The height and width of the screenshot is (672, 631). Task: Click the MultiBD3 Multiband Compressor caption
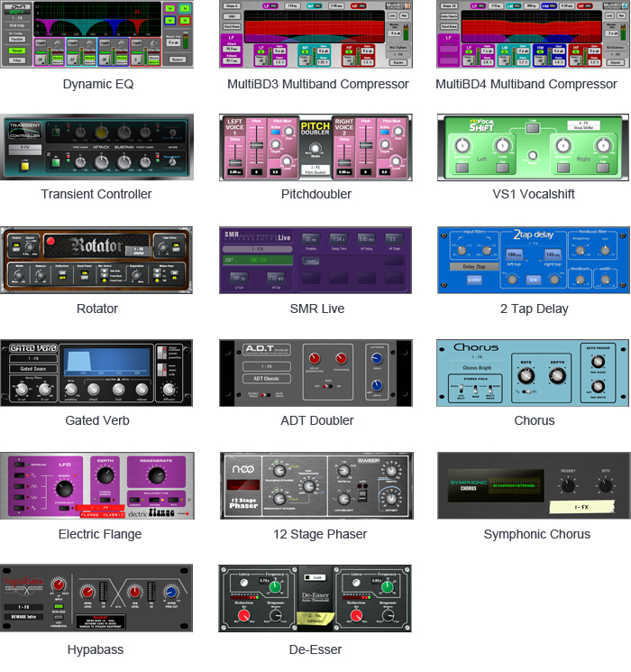coord(318,84)
